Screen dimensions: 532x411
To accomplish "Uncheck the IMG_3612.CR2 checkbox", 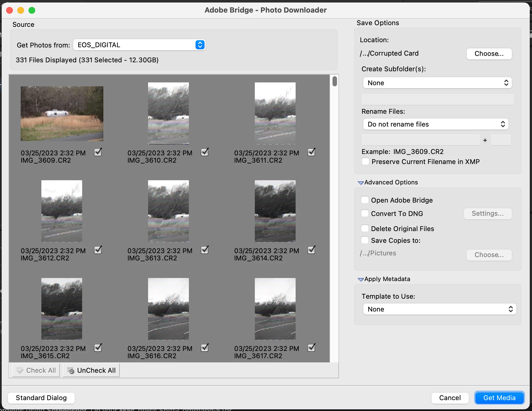I will (98, 250).
